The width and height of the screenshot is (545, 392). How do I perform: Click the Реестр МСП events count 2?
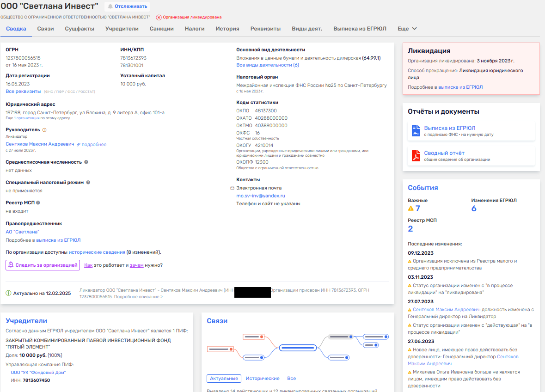click(410, 229)
